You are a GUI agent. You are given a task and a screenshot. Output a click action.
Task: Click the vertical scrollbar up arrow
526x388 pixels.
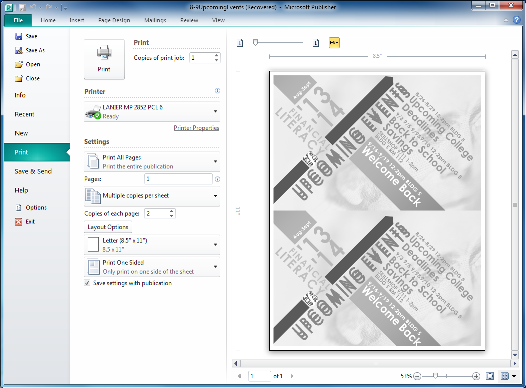515,55
